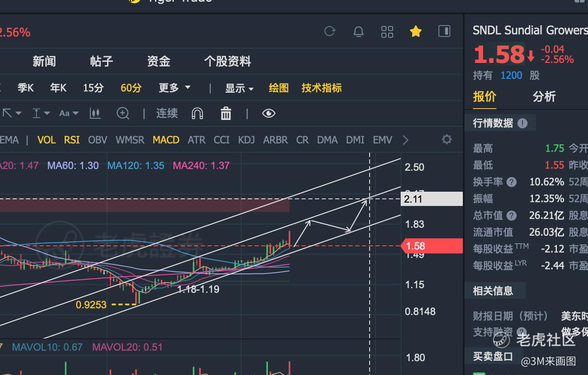Click the help icon beside 换手率

512,182
